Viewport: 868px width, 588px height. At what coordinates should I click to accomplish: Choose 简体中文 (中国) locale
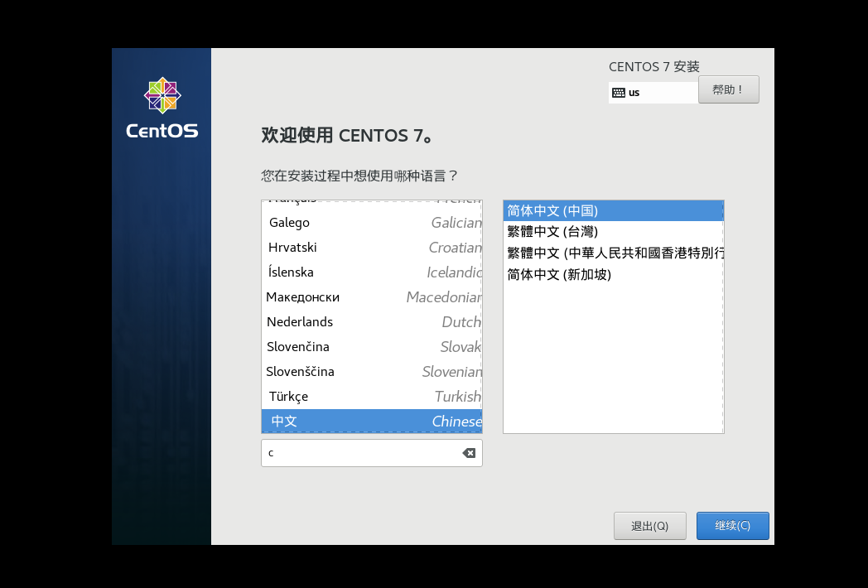(x=614, y=211)
